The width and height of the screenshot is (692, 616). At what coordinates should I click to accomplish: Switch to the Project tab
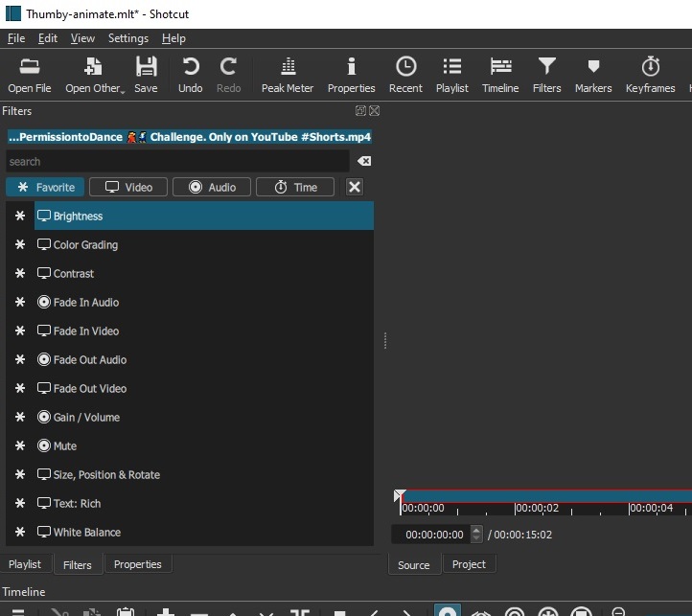tap(469, 564)
